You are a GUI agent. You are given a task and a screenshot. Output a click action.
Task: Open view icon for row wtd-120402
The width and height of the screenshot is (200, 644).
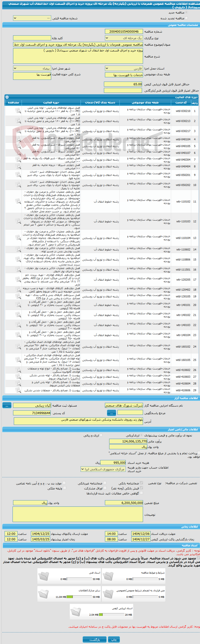click(x=18, y=289)
